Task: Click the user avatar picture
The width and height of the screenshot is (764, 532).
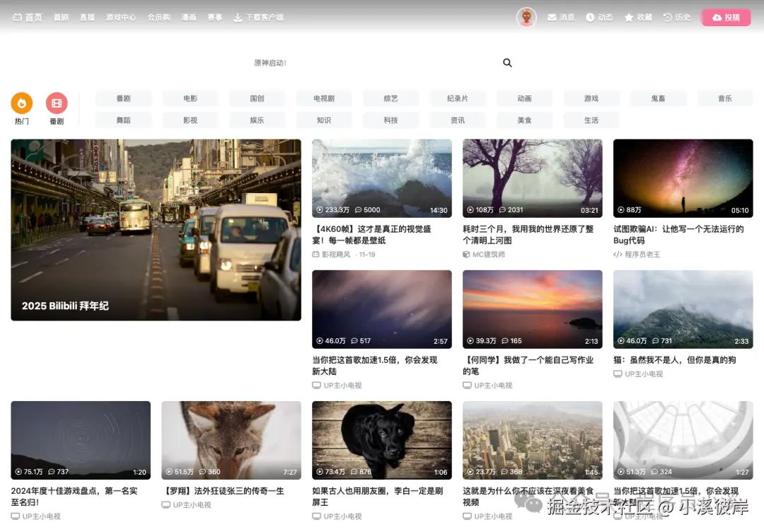Action: pos(526,17)
